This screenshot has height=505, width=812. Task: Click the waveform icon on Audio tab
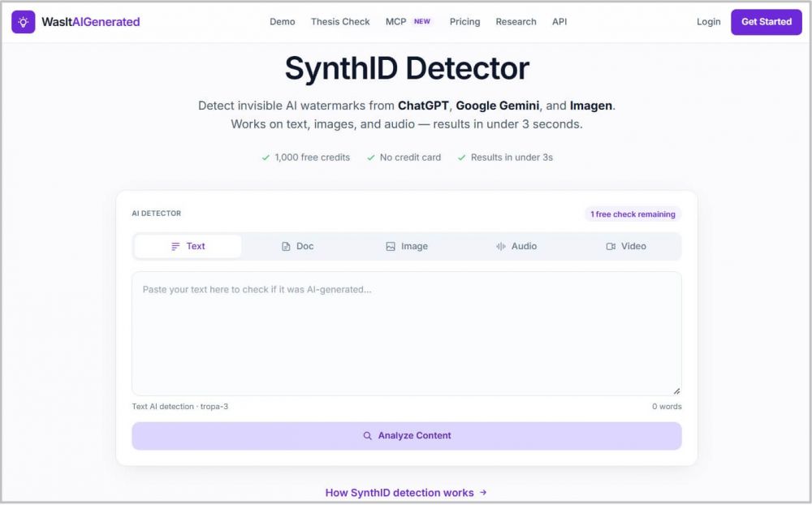coord(501,247)
